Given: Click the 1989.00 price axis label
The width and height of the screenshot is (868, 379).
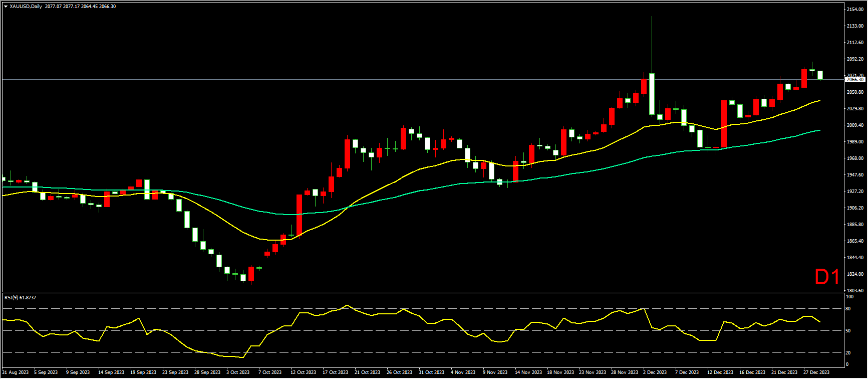Looking at the screenshot, I should (854, 142).
